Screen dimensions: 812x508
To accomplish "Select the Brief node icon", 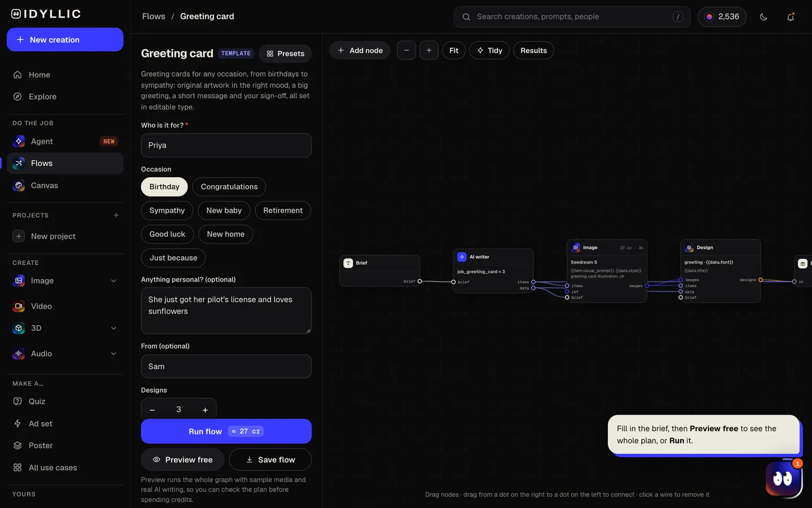I will tap(348, 263).
